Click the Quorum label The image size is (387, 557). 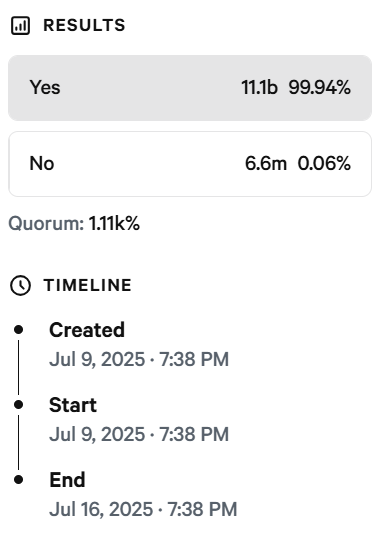click(46, 224)
